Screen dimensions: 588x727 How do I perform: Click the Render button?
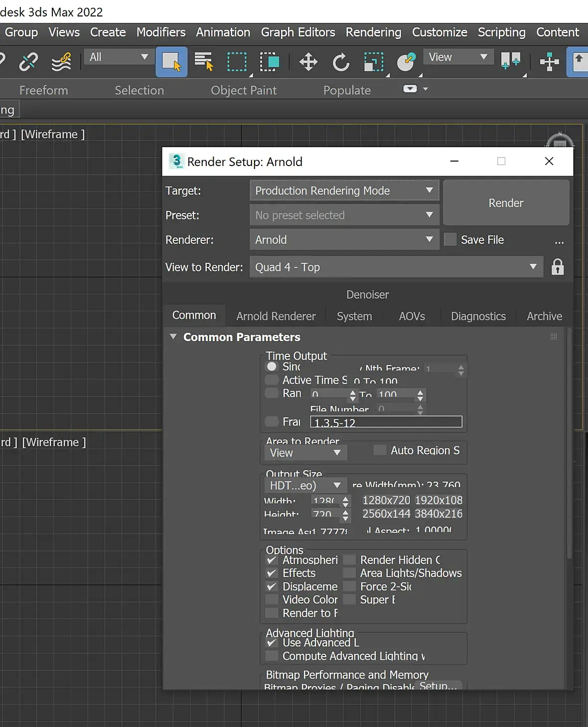506,203
